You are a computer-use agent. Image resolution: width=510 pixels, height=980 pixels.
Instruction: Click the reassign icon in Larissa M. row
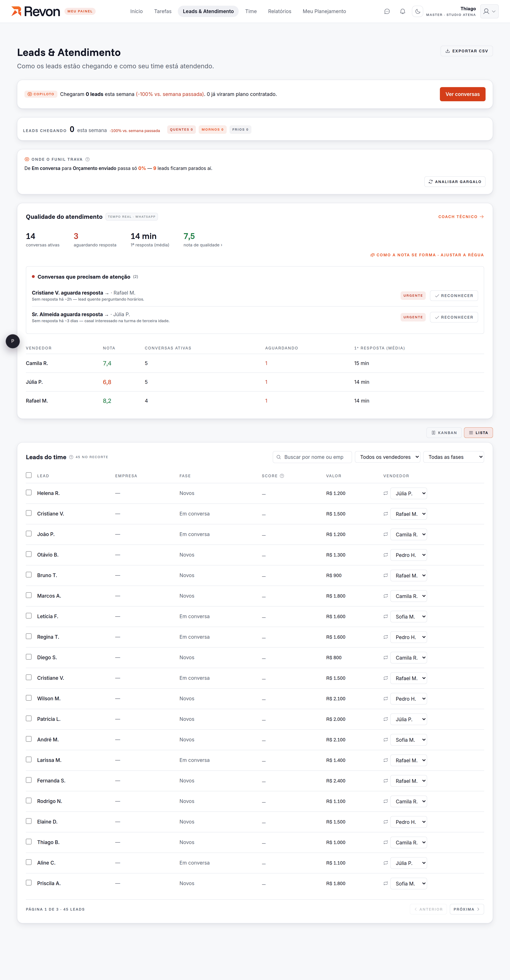point(386,760)
